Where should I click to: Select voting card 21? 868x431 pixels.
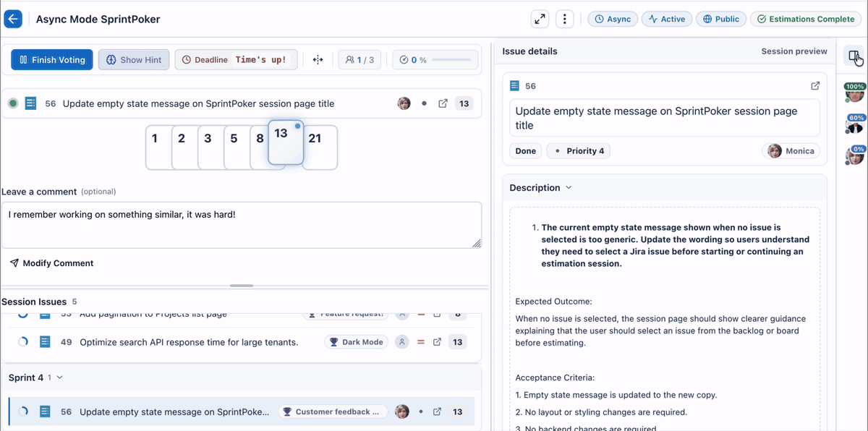[x=320, y=148]
